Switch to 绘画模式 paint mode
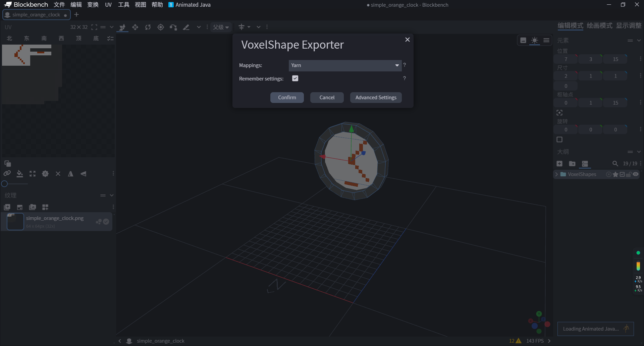The height and width of the screenshot is (346, 644). tap(599, 26)
